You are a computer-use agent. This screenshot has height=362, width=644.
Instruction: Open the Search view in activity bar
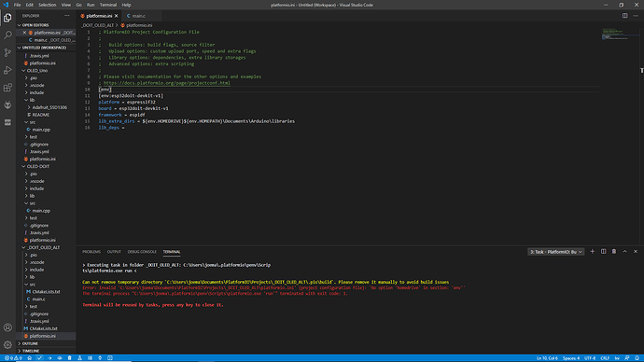7,35
